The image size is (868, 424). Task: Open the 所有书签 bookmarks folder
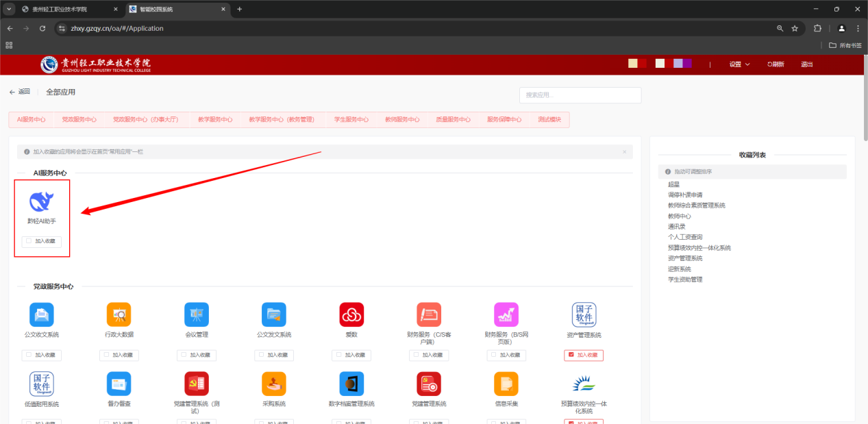[x=845, y=45]
